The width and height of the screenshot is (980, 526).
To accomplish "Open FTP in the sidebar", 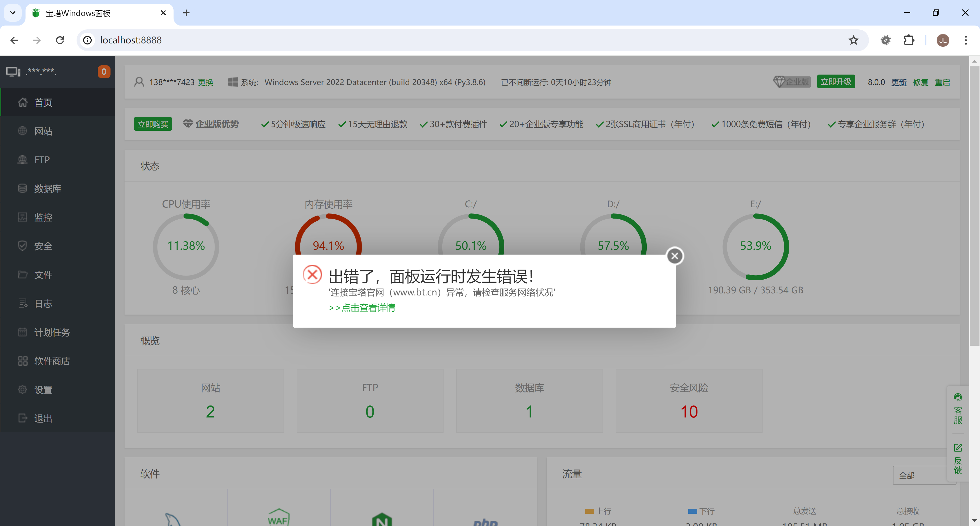I will pyautogui.click(x=57, y=160).
